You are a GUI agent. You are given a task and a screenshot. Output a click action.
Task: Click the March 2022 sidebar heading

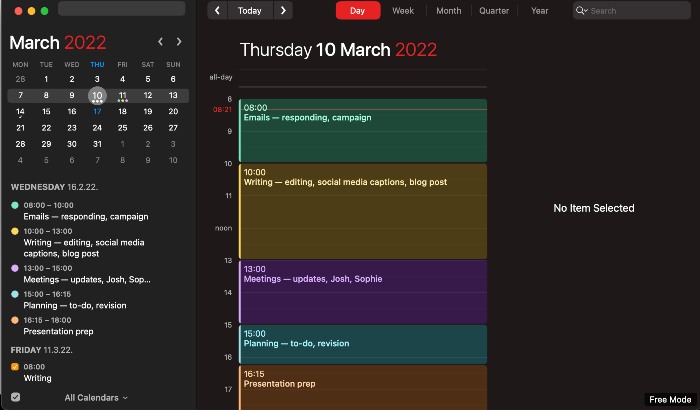pyautogui.click(x=58, y=43)
